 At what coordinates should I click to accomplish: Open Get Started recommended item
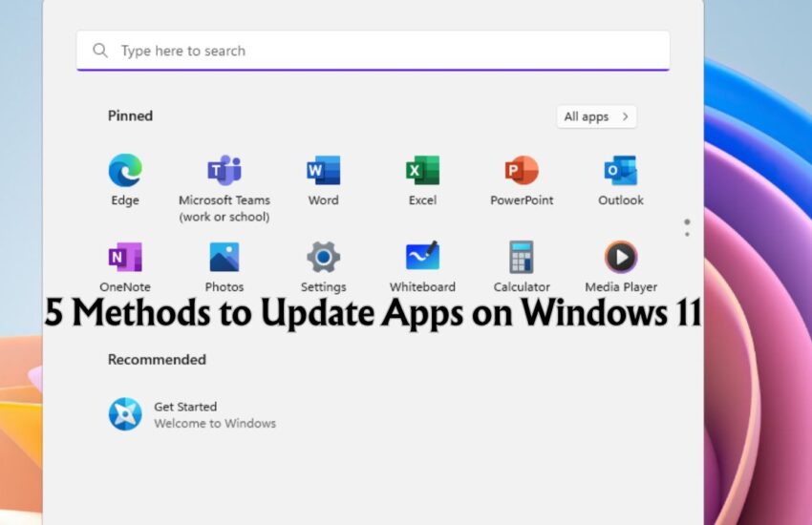(x=192, y=414)
